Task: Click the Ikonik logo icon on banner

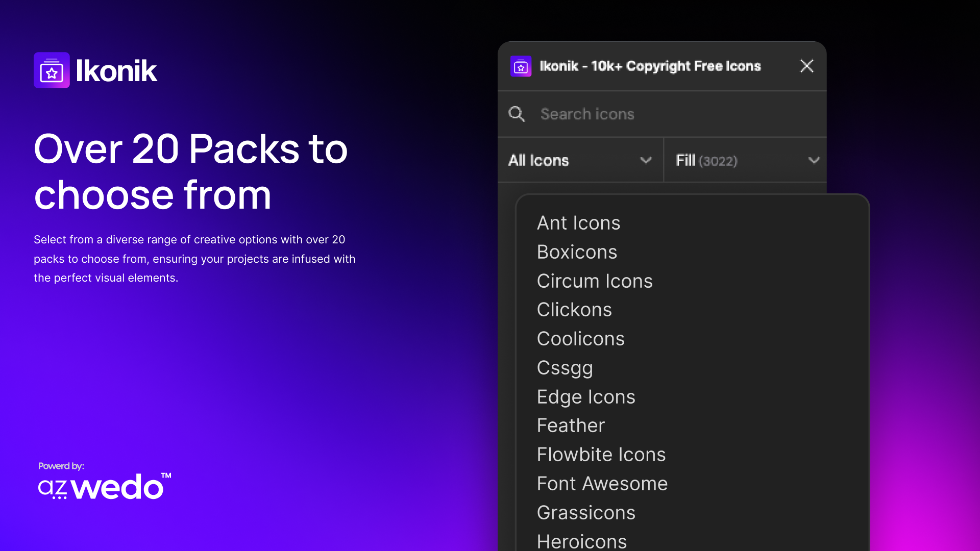Action: (x=52, y=70)
